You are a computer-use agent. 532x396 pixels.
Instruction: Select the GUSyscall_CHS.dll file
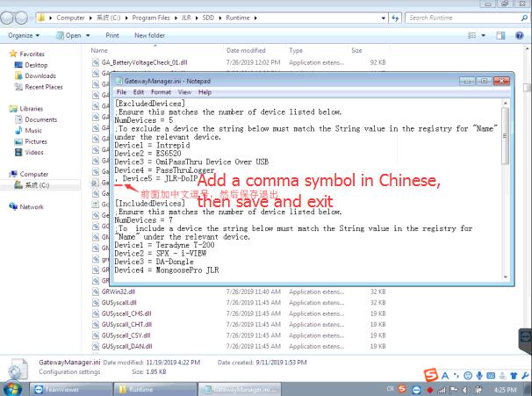[126, 313]
